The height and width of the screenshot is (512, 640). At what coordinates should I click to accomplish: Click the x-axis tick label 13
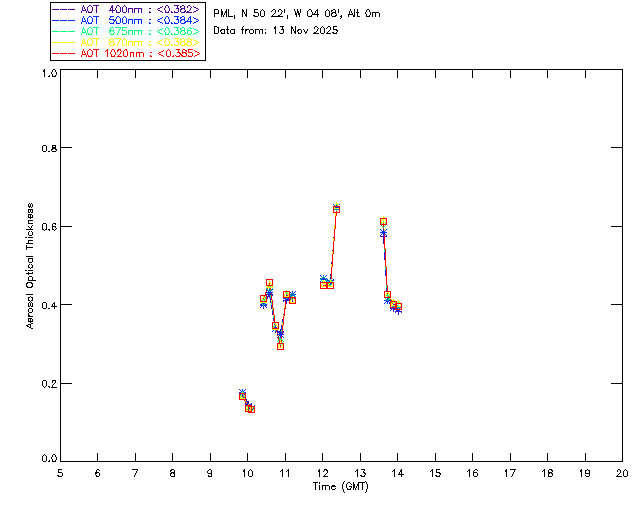360,473
